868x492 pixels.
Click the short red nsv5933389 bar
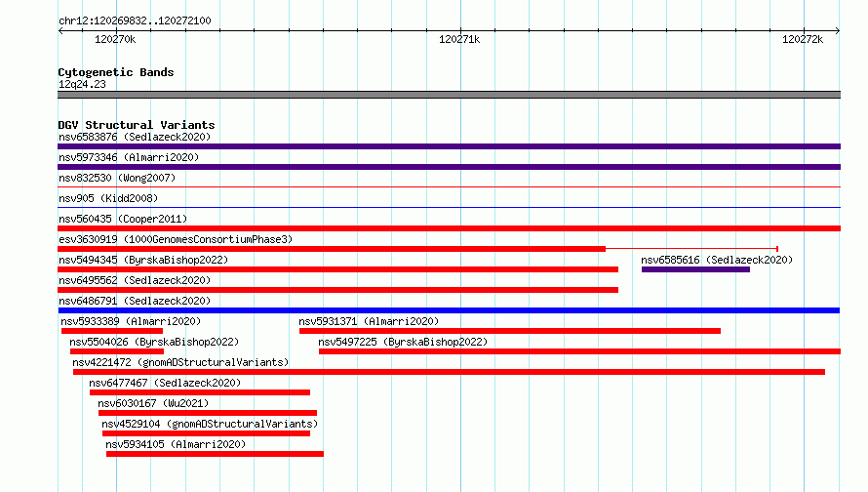[112, 331]
